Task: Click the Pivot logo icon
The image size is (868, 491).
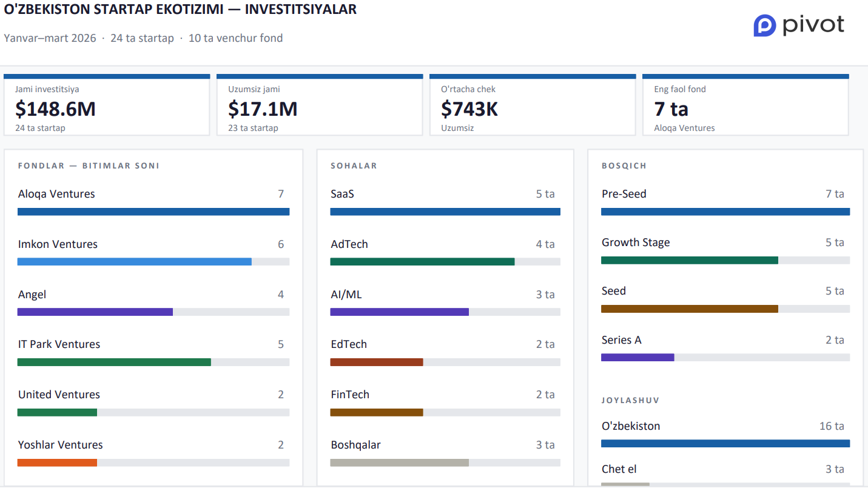Action: [765, 25]
